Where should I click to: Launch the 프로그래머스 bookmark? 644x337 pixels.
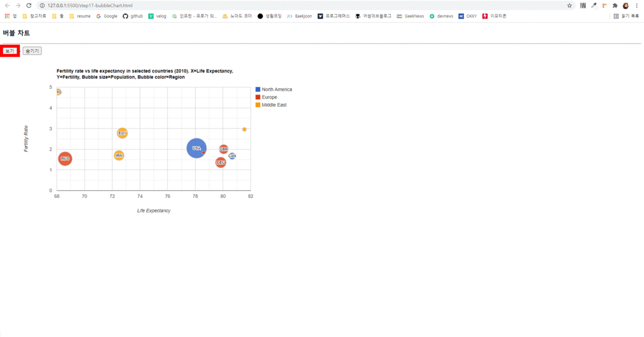333,16
